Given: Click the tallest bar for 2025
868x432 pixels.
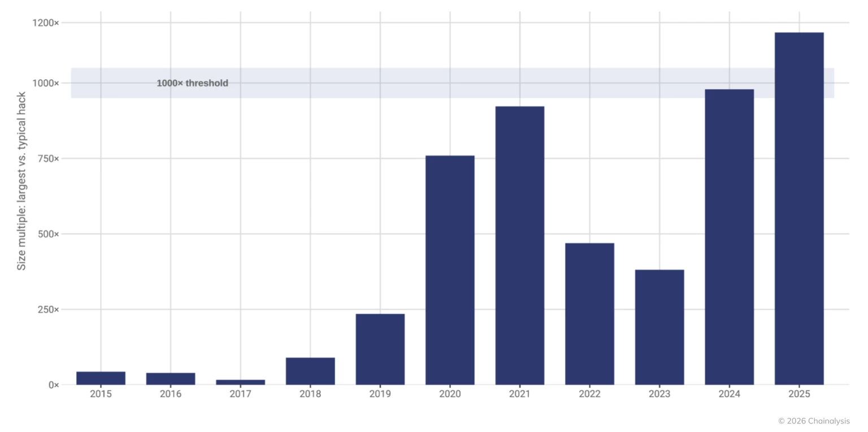Looking at the screenshot, I should click(800, 209).
